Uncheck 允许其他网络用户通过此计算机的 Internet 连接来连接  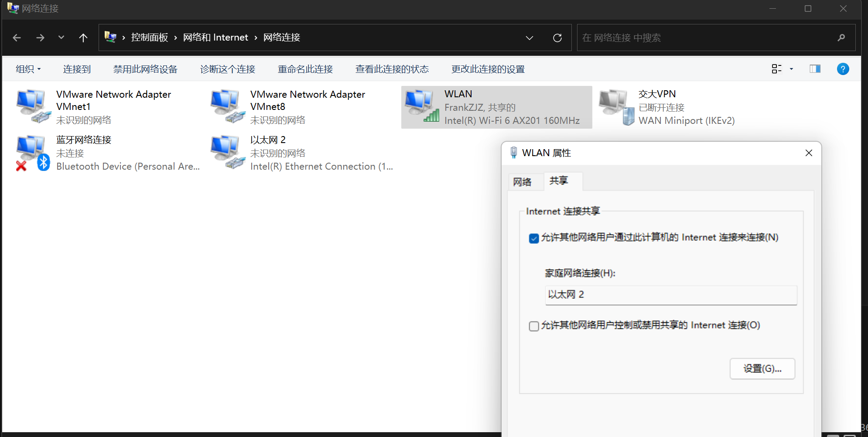coord(534,238)
